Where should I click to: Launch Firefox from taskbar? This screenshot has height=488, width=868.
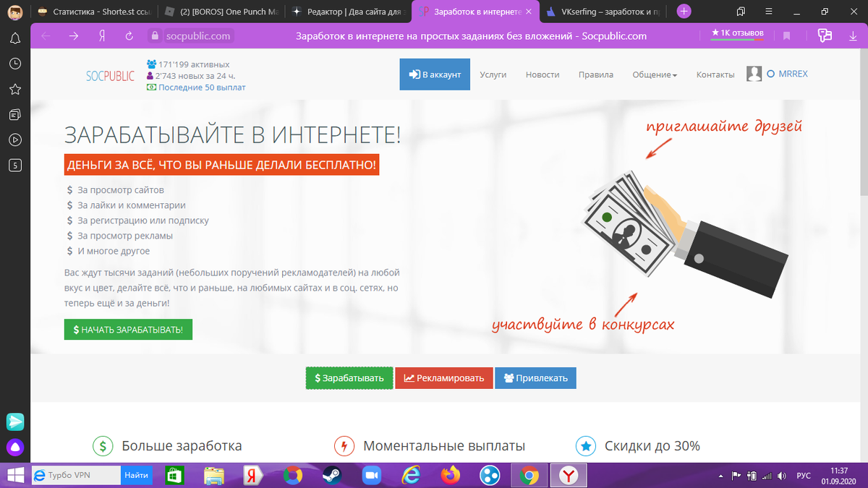451,475
